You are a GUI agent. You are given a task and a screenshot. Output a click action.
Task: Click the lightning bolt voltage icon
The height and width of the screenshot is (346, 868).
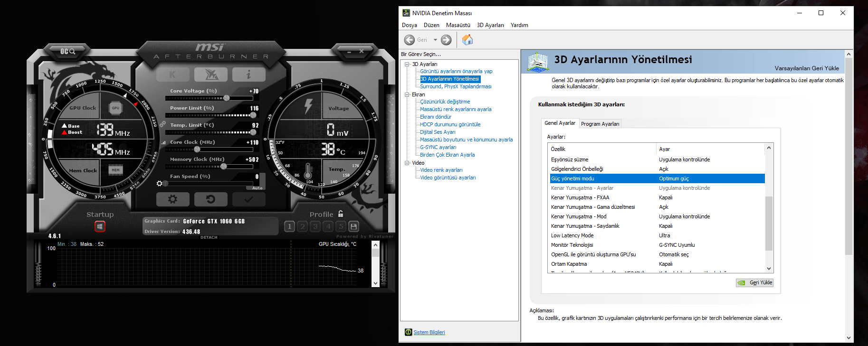click(308, 106)
